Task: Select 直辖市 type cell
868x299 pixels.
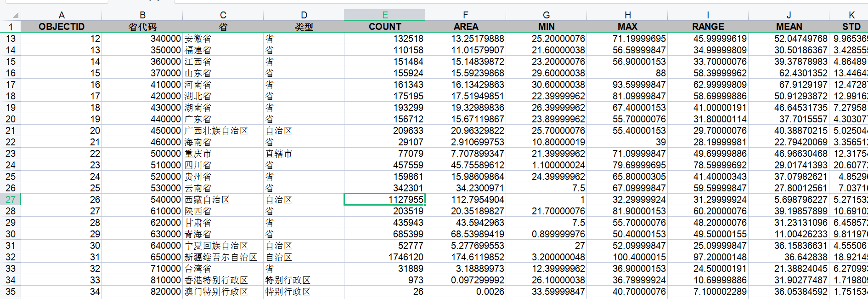Action: [x=304, y=154]
